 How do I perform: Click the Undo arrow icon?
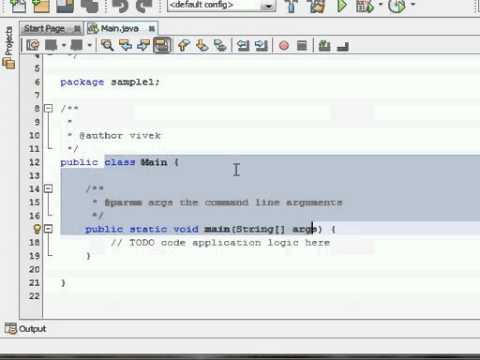(x=120, y=5)
